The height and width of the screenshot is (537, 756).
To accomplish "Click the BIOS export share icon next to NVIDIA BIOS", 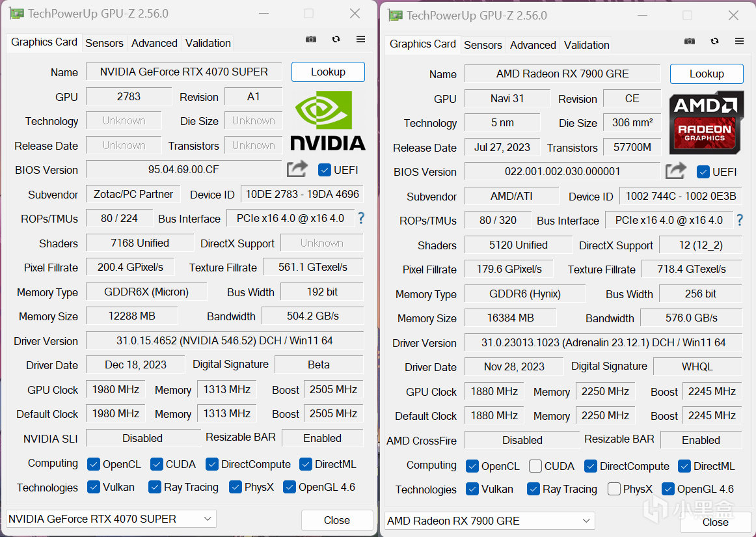I will pos(297,169).
